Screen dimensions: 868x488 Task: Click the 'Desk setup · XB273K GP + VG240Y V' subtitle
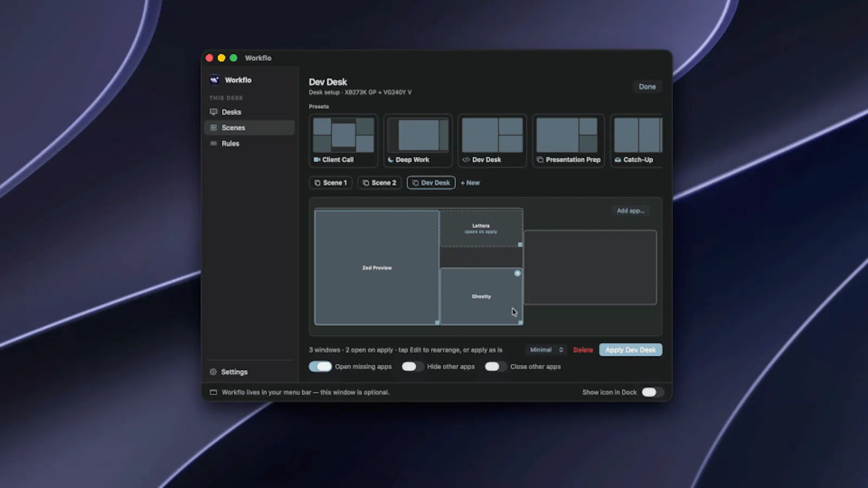click(x=360, y=92)
